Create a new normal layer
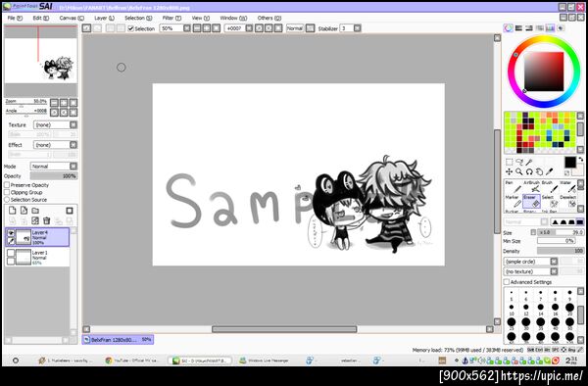Screen dimensions: 588x386 13,211
